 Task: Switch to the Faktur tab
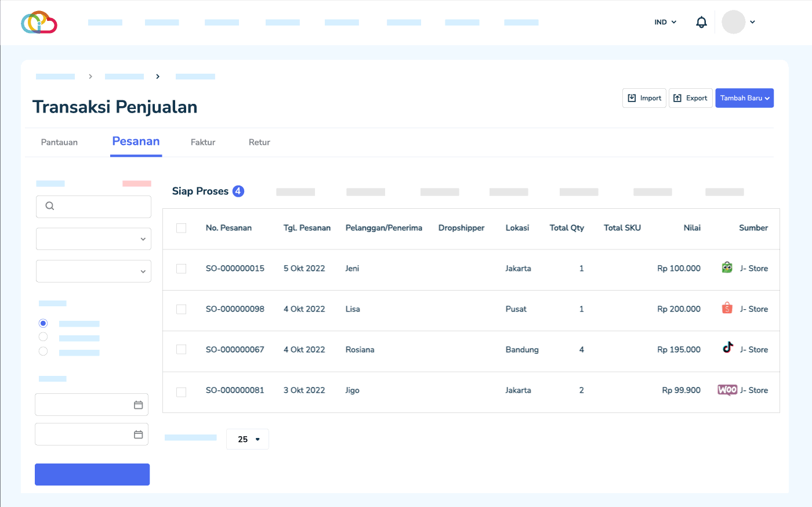point(203,142)
